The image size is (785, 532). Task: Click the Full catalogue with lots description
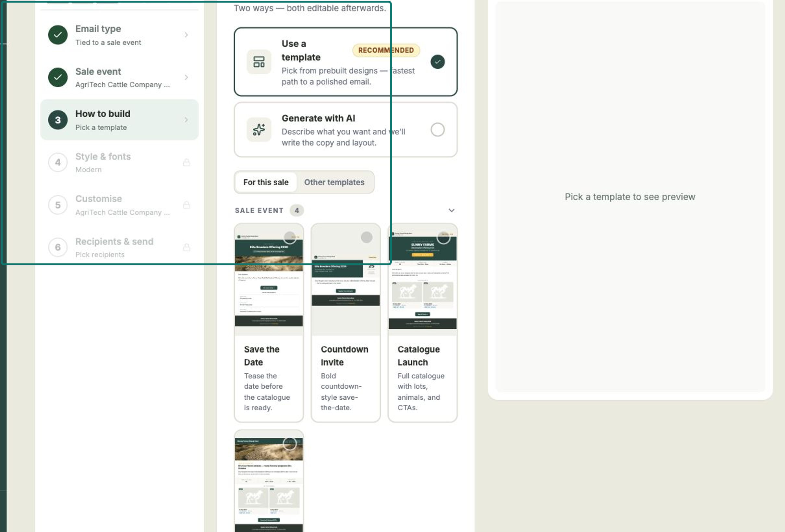click(x=421, y=392)
